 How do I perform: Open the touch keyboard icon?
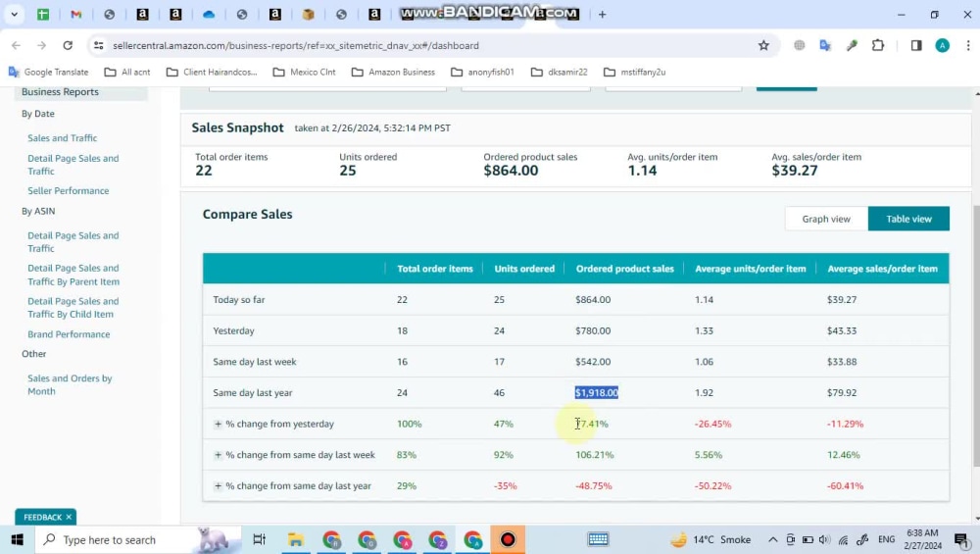pyautogui.click(x=598, y=539)
